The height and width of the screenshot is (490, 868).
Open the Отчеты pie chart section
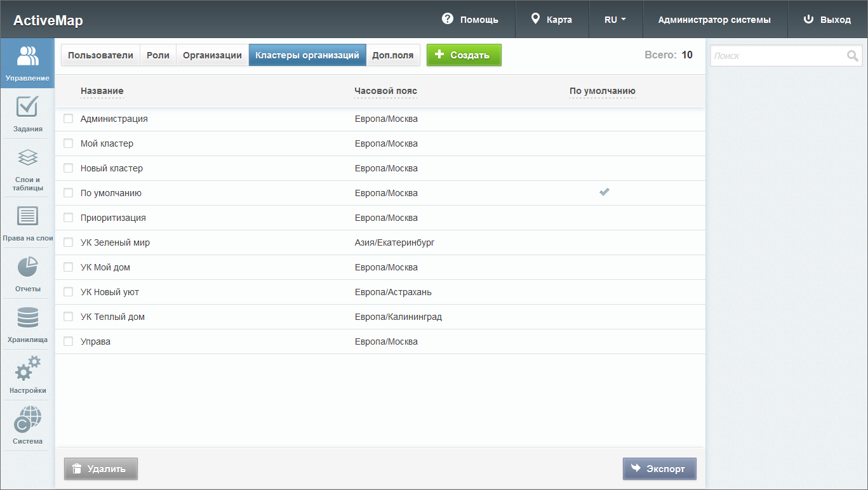point(27,274)
